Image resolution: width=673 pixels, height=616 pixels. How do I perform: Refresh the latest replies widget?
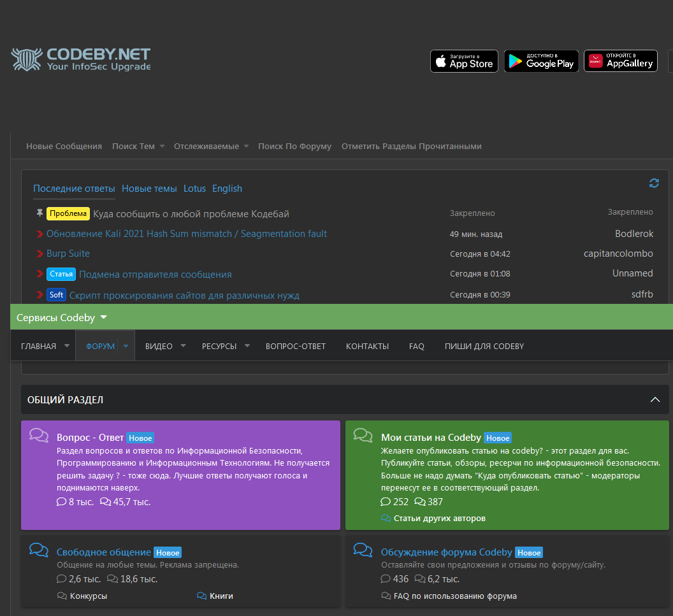pos(654,183)
